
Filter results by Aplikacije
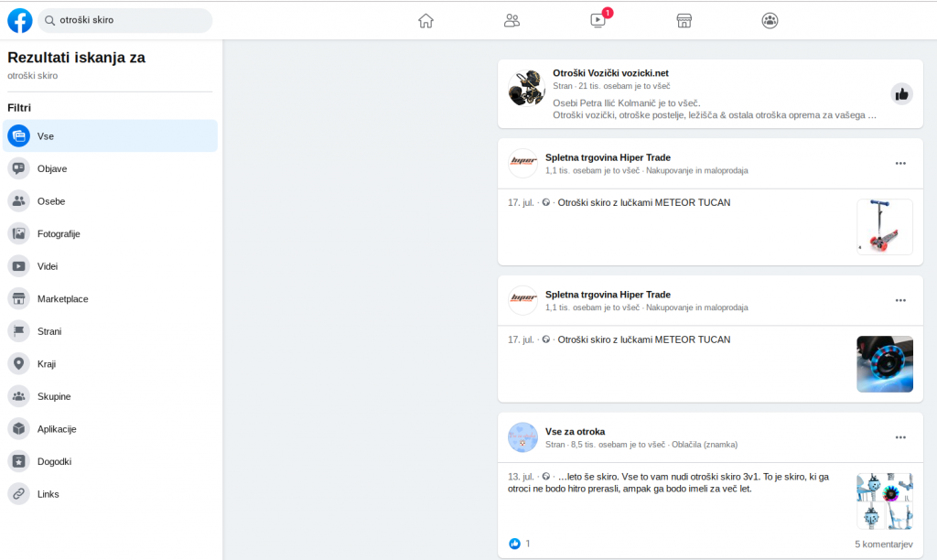[110, 429]
